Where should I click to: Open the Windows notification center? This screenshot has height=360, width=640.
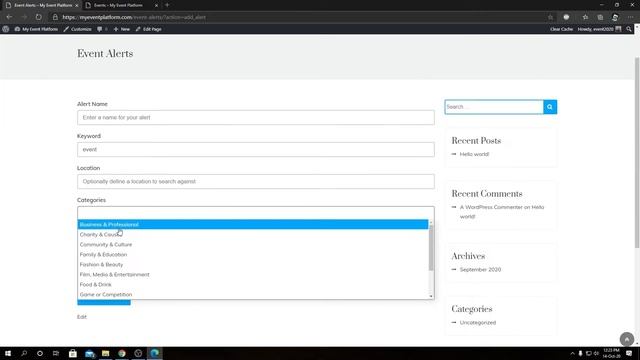click(x=629, y=353)
